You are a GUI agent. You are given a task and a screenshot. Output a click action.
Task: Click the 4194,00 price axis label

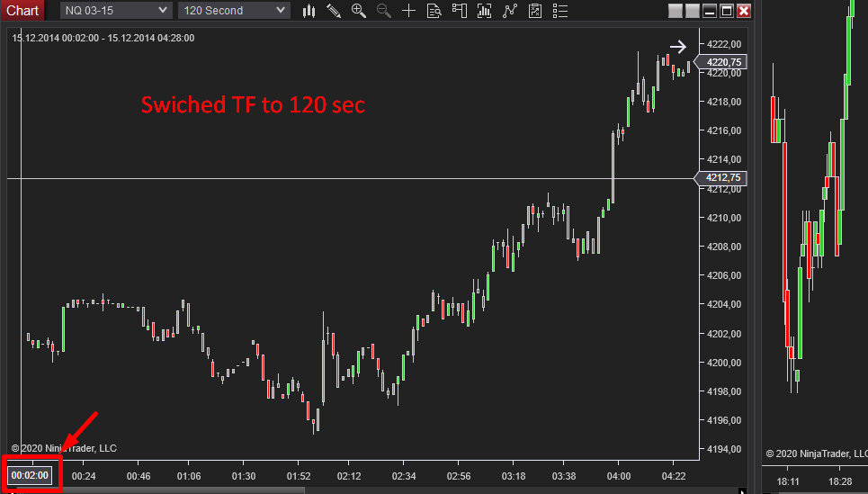724,449
